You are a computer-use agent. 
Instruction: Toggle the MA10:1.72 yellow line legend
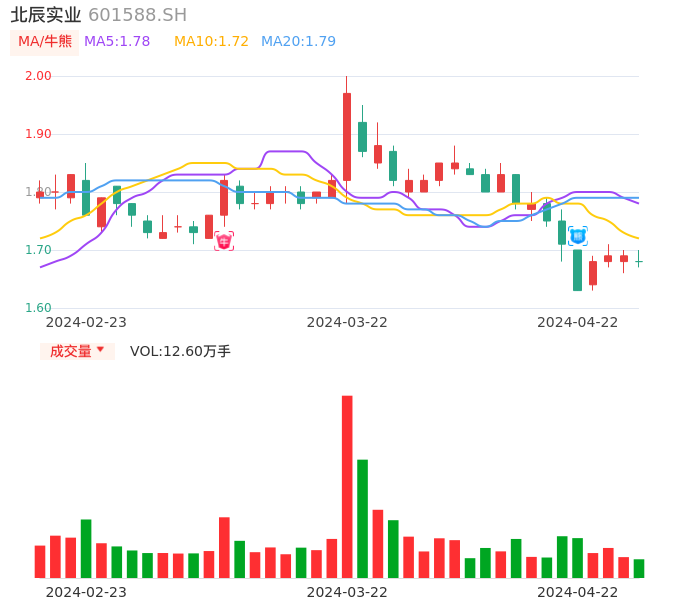point(211,42)
